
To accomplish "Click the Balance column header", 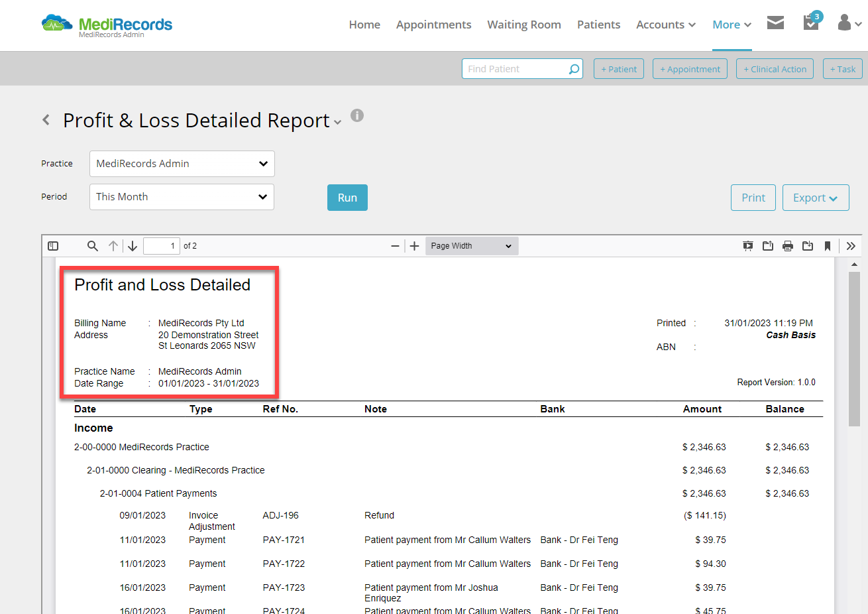I will (x=785, y=409).
